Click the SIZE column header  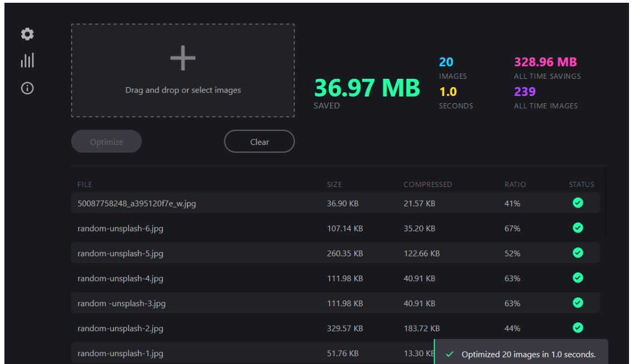tap(334, 185)
